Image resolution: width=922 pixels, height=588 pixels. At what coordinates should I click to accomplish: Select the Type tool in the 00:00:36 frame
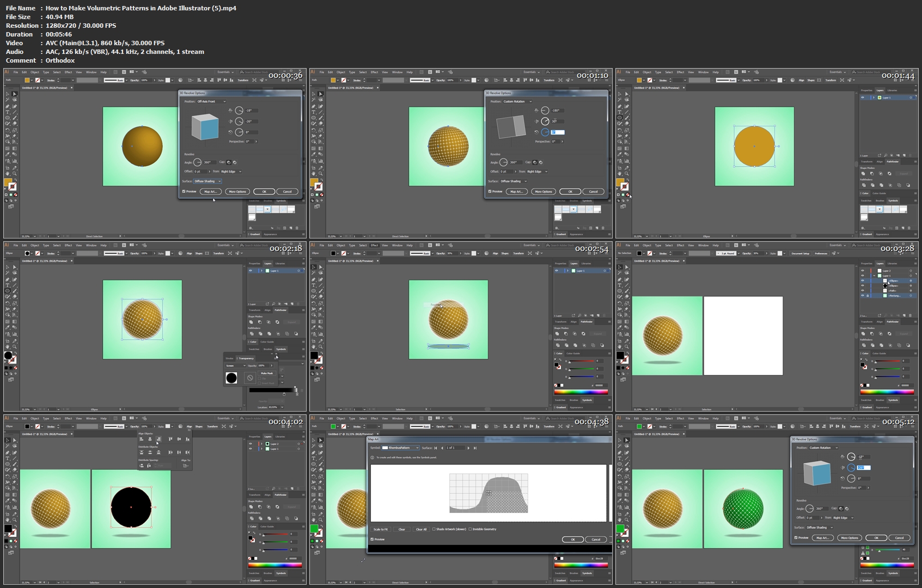tap(7, 112)
